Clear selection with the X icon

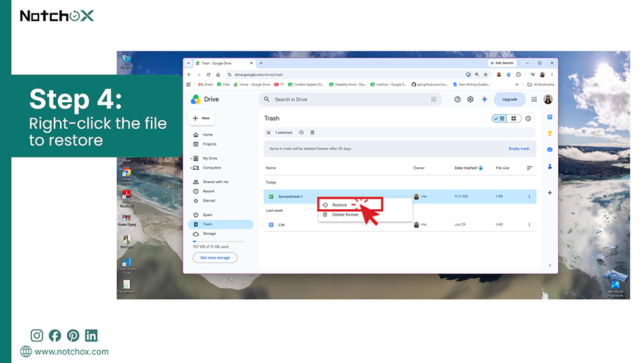269,133
